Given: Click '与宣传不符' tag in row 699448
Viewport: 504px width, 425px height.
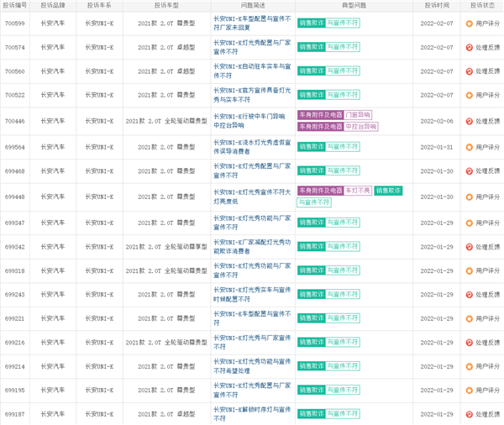Looking at the screenshot, I should (x=314, y=202).
